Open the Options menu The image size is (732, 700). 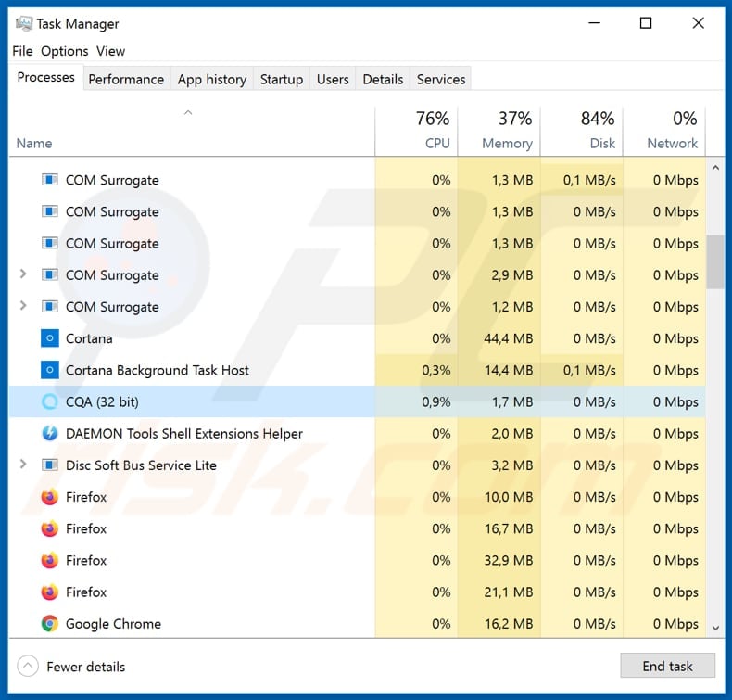65,51
